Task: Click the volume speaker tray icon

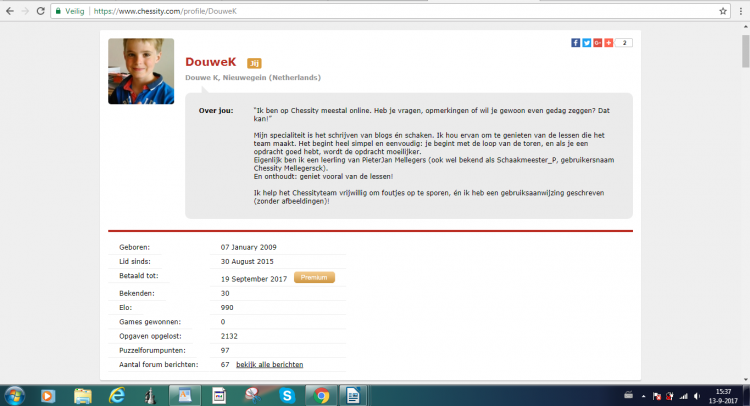Action: [697, 396]
